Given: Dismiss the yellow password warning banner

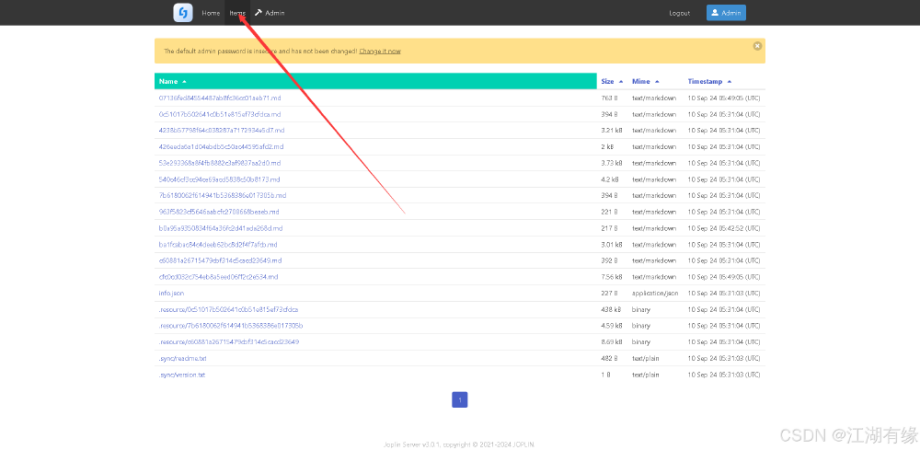Looking at the screenshot, I should [757, 46].
